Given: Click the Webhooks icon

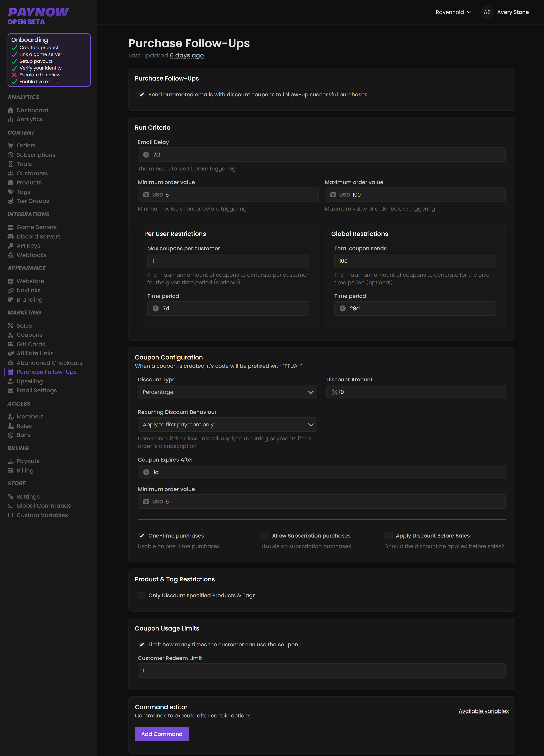Looking at the screenshot, I should (x=11, y=255).
